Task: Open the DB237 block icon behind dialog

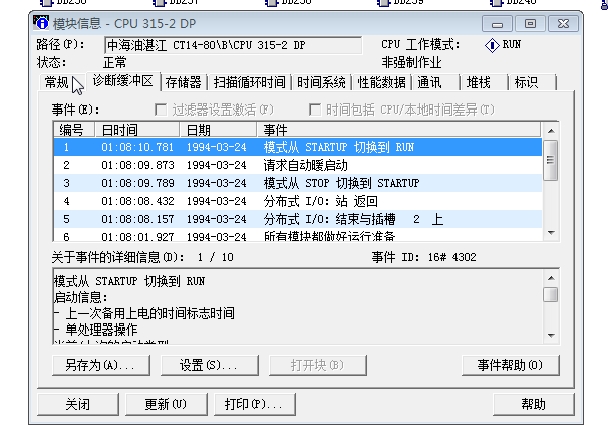Action: point(159,3)
